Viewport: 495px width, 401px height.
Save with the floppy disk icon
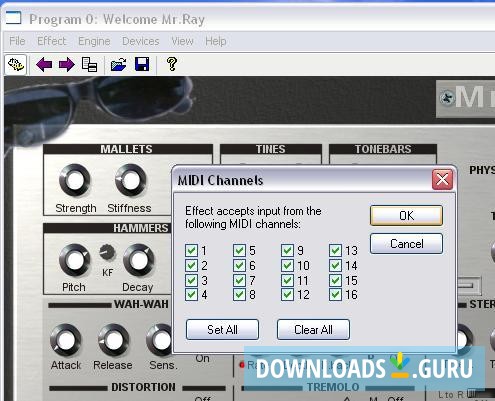click(142, 64)
